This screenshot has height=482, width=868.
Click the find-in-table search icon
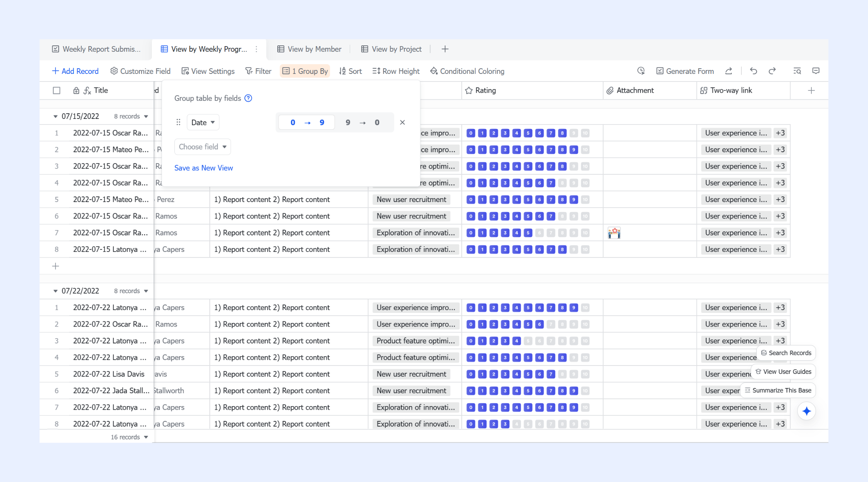click(797, 71)
